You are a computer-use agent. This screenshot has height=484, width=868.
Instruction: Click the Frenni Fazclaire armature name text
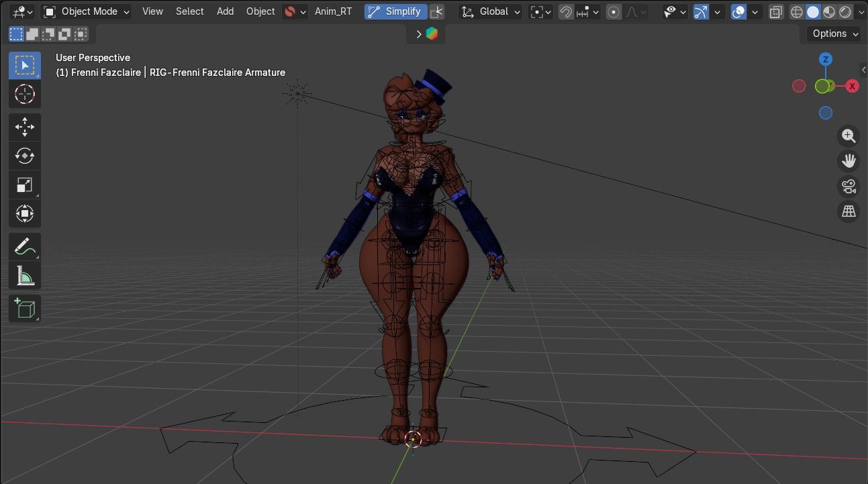[x=171, y=72]
